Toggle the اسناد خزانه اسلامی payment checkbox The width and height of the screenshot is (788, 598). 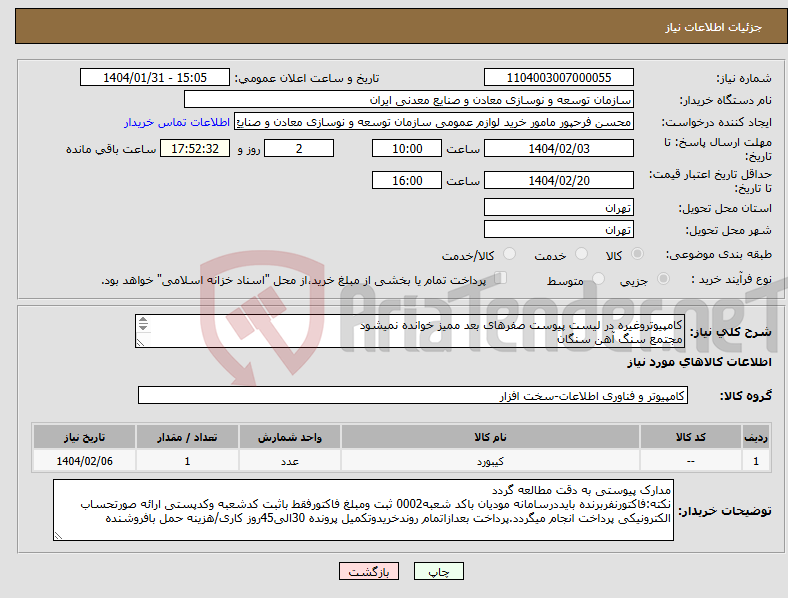(501, 278)
